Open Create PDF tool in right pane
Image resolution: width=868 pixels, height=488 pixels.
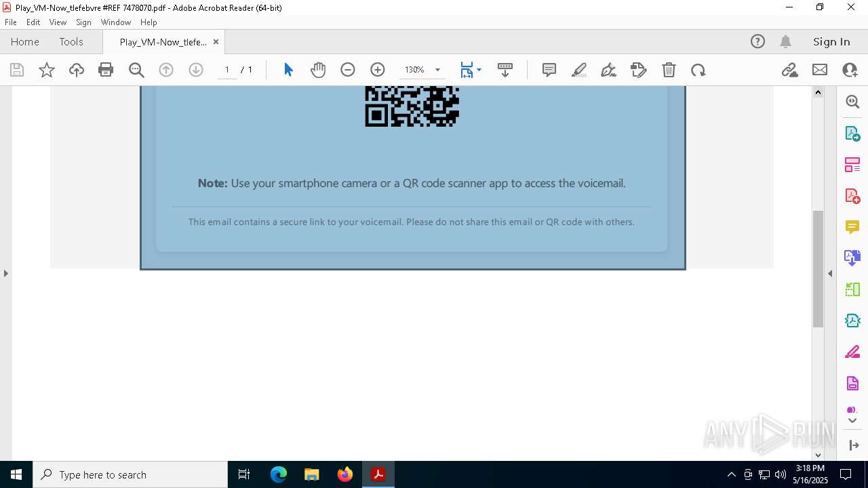click(x=852, y=196)
